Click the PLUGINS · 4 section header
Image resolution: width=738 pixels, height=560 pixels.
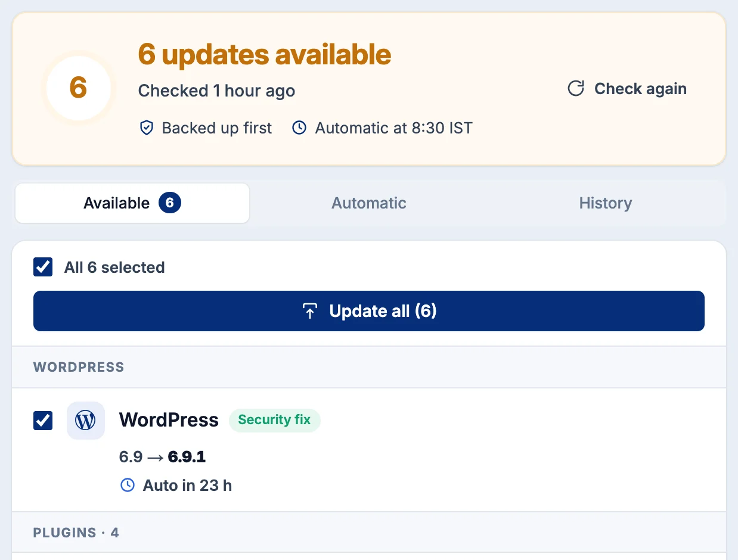76,533
